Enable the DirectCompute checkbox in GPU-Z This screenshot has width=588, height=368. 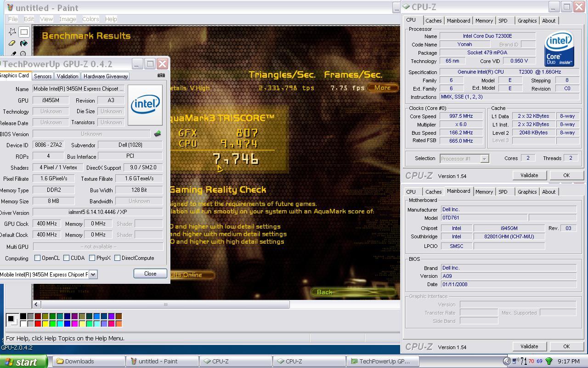pos(118,258)
